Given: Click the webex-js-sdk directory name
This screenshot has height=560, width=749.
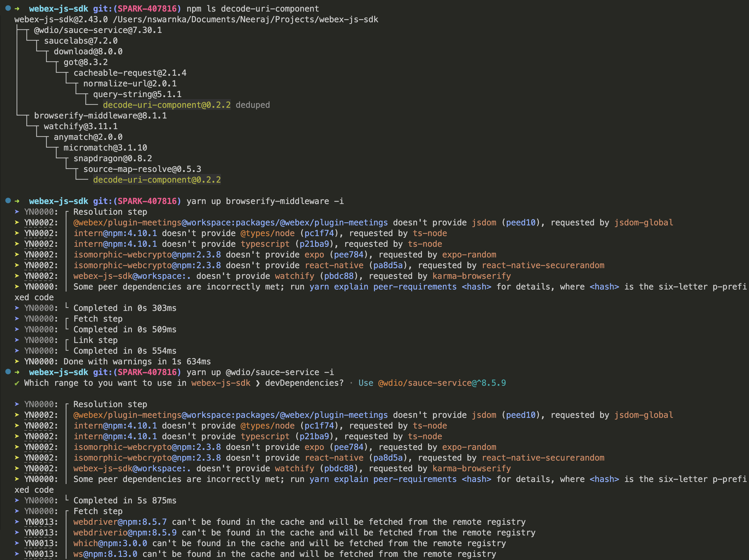Looking at the screenshot, I should click(x=58, y=8).
